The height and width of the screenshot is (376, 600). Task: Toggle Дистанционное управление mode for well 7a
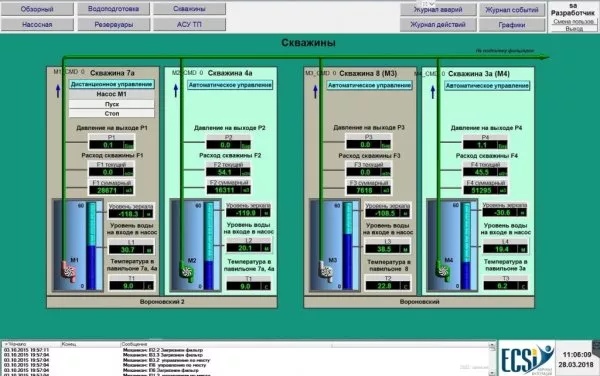tap(112, 84)
